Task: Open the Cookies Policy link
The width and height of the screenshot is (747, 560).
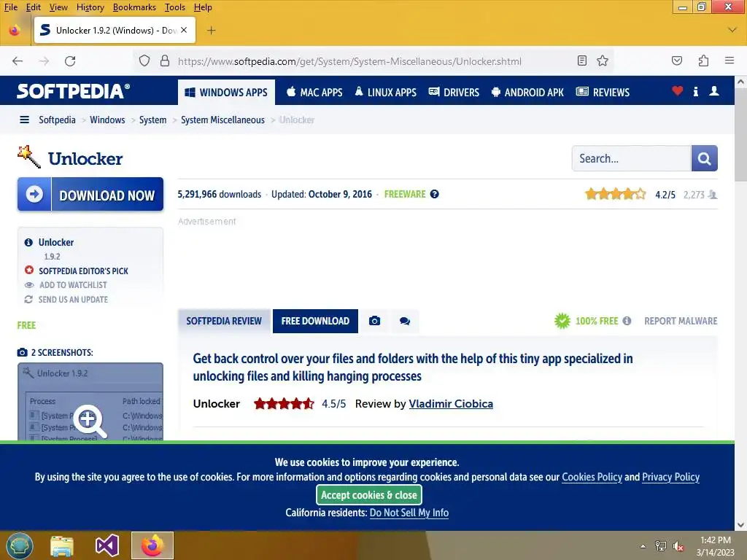Action: [592, 477]
